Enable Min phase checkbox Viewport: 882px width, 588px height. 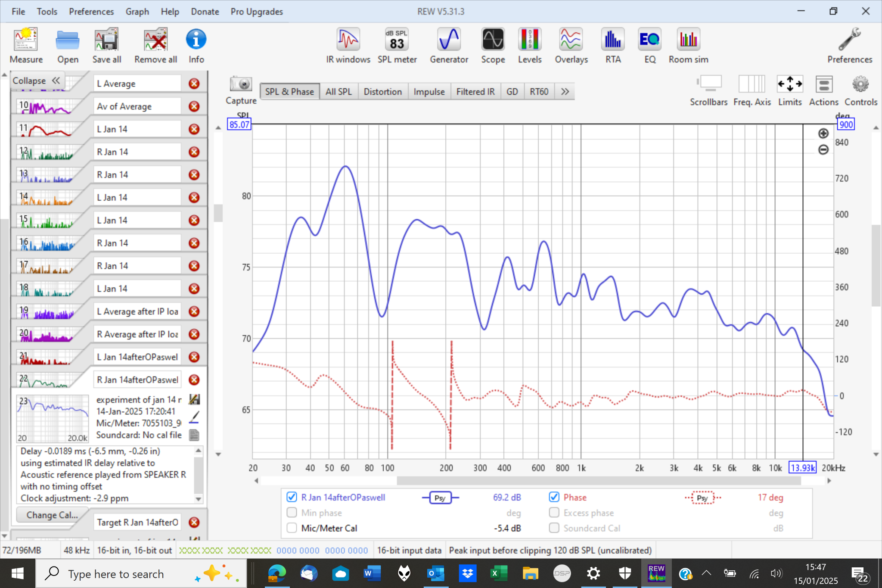pos(292,513)
